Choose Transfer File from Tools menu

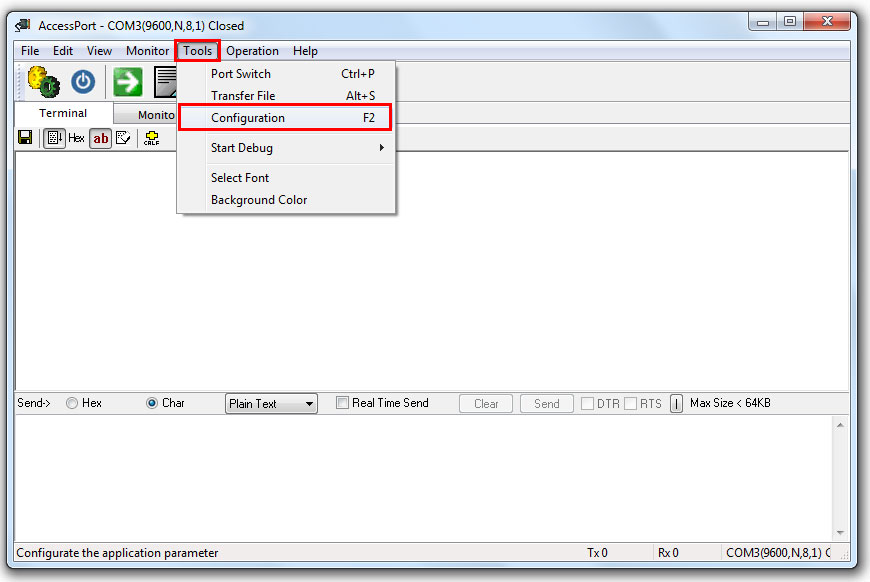(x=286, y=96)
